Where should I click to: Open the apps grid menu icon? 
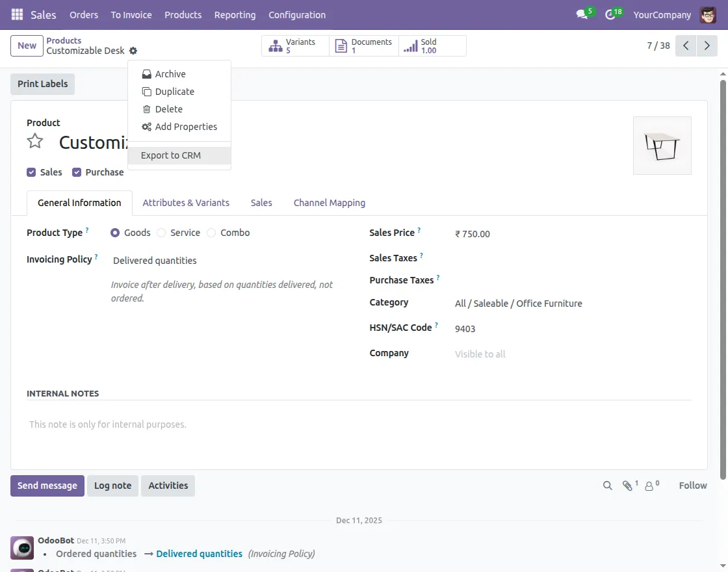[17, 14]
